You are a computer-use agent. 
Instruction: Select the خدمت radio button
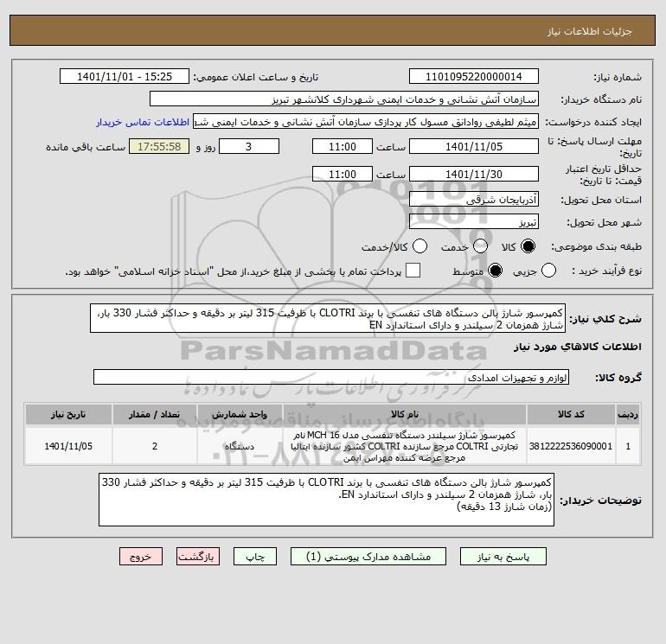(x=480, y=246)
